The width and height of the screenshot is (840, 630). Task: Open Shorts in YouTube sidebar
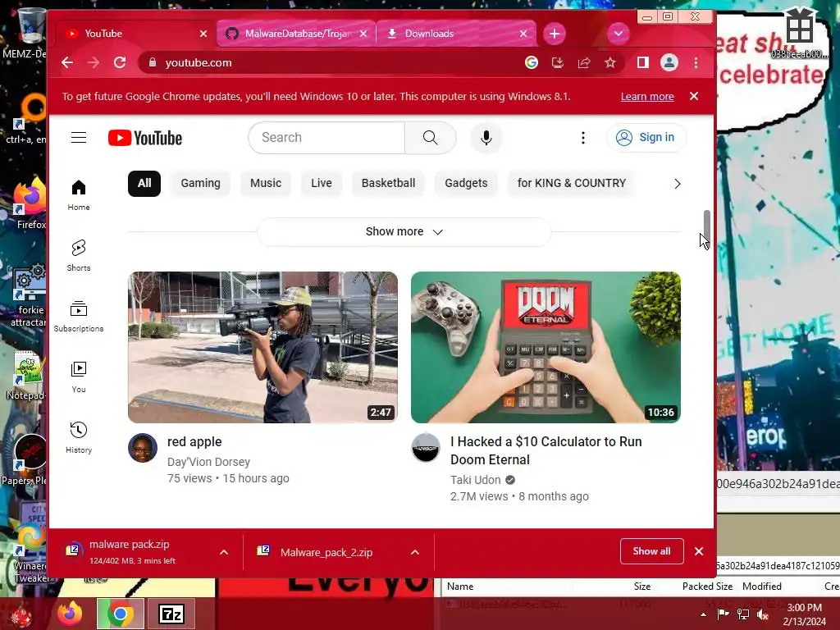(x=79, y=256)
